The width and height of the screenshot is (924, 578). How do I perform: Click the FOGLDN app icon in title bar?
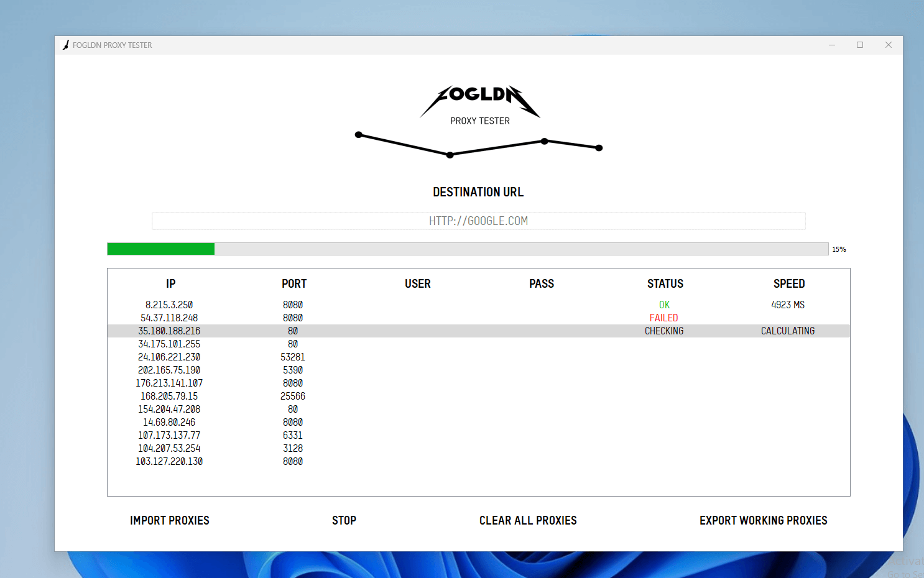pyautogui.click(x=66, y=44)
